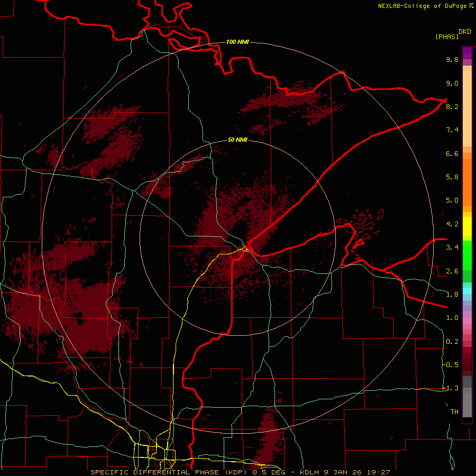Select the 9.0 value on color scale

pos(452,83)
